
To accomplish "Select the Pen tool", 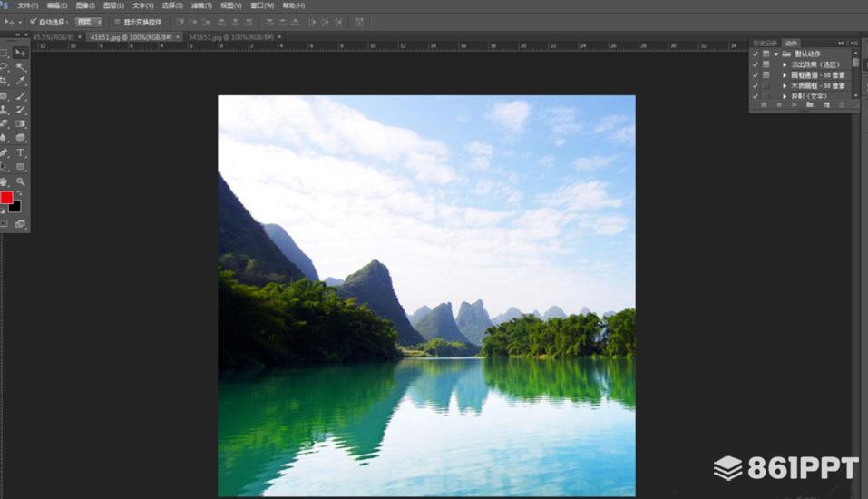I will click(5, 152).
